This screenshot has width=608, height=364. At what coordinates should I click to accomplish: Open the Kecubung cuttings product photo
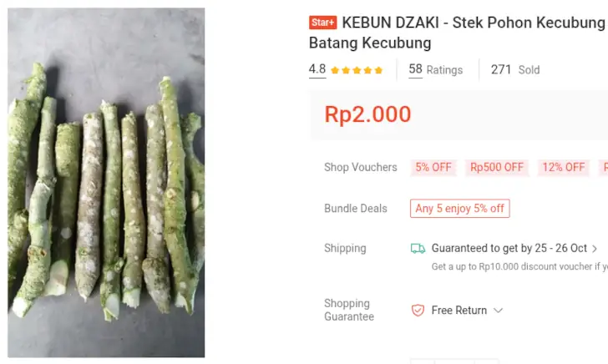tap(106, 183)
